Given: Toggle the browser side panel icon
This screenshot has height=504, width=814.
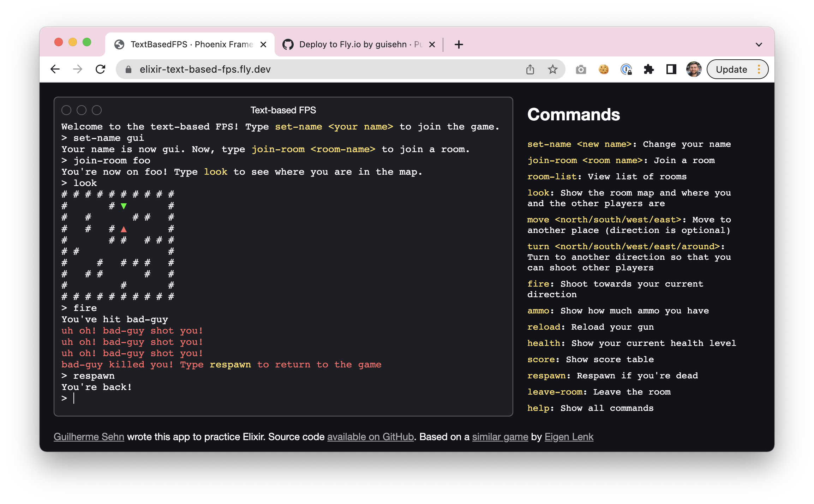Looking at the screenshot, I should [671, 69].
